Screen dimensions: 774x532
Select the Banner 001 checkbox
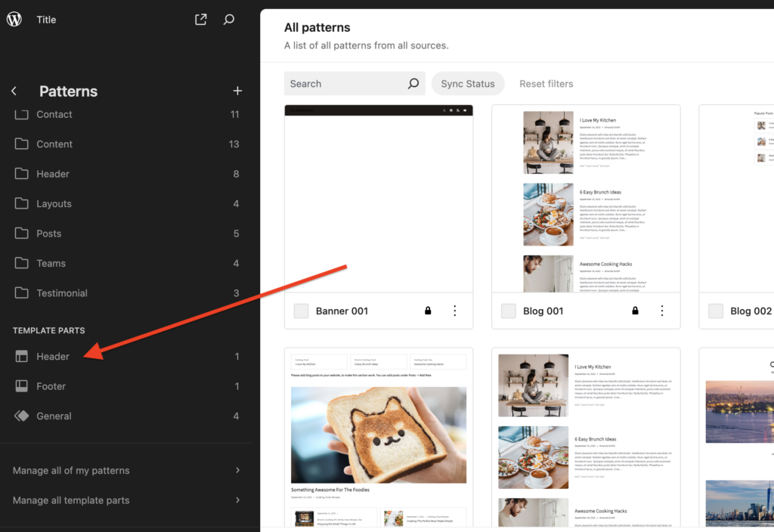click(x=301, y=311)
